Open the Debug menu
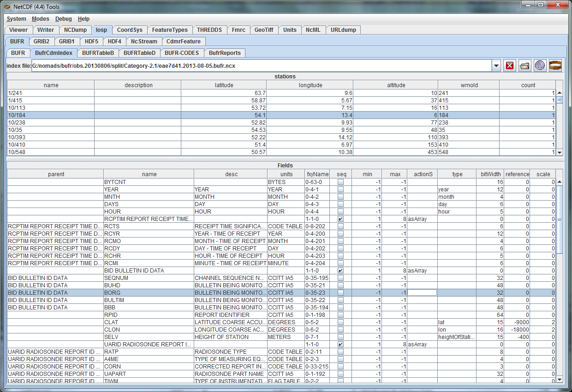Viewport: 572px width, 392px height. (63, 19)
